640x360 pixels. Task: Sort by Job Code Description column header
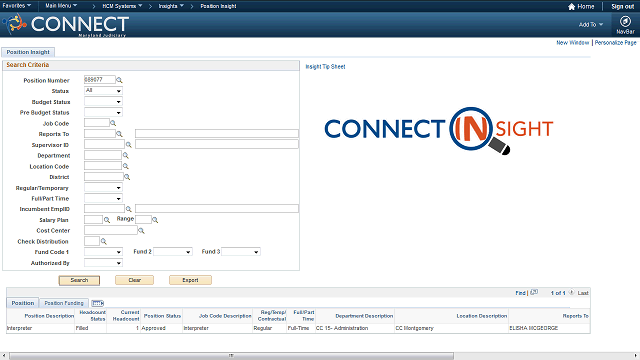(x=225, y=316)
